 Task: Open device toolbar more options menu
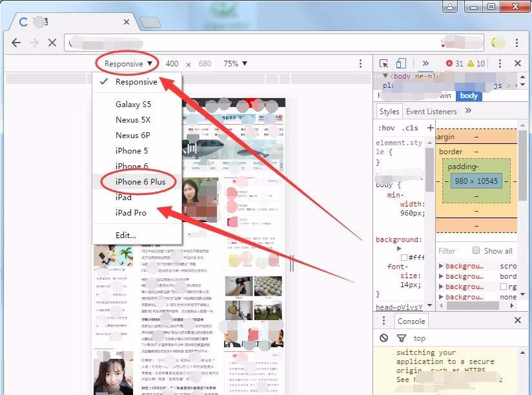point(360,63)
